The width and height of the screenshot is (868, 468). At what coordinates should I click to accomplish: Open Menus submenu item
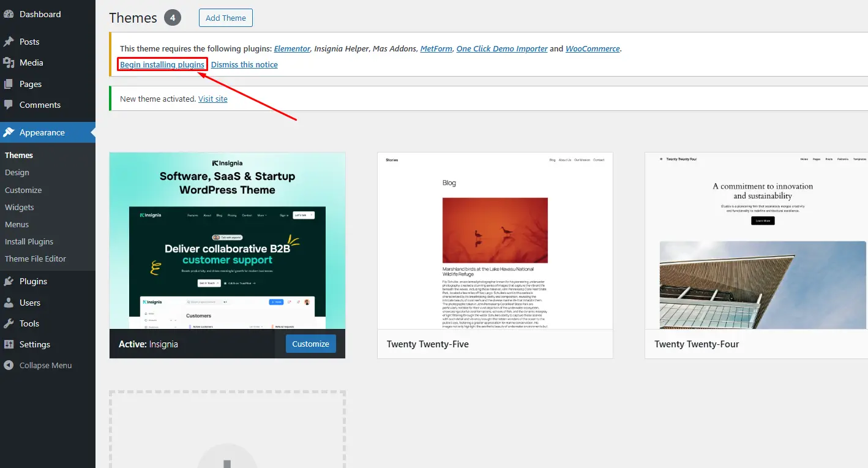pos(17,224)
